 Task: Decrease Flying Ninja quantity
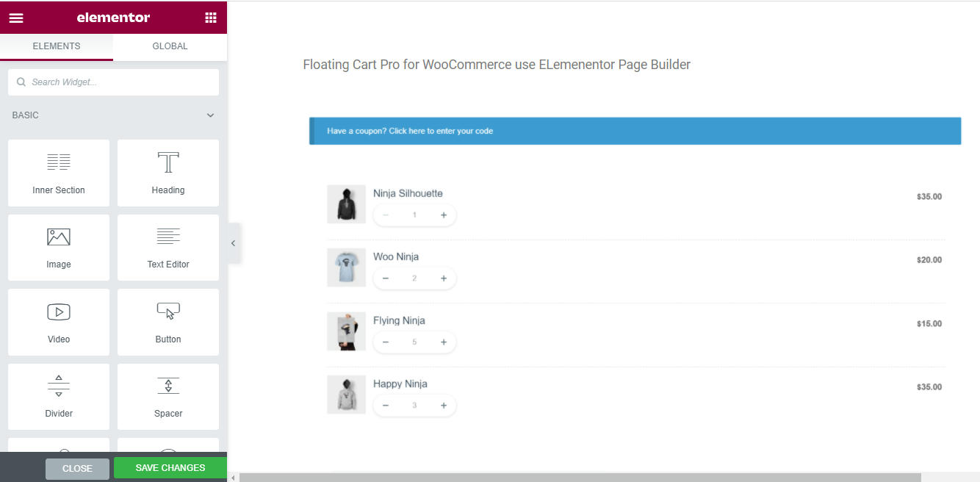386,342
